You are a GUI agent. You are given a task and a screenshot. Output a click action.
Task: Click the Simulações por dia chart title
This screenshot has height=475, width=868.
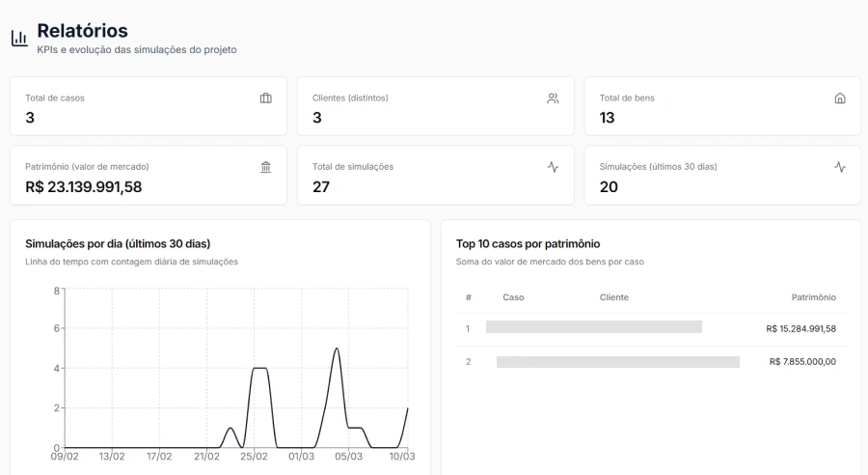[118, 244]
